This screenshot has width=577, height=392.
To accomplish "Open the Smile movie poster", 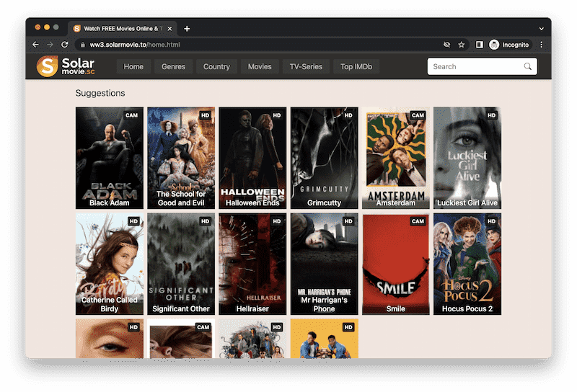I will pyautogui.click(x=395, y=264).
